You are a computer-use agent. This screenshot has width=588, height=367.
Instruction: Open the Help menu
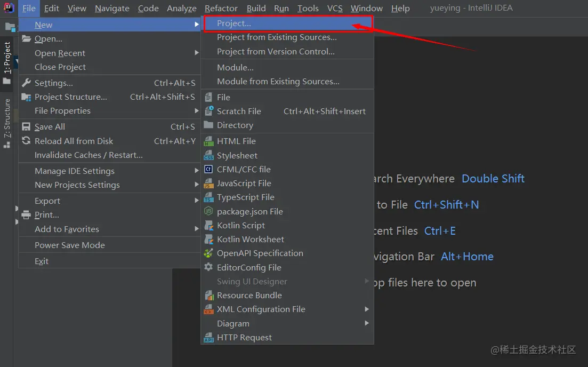(x=400, y=8)
